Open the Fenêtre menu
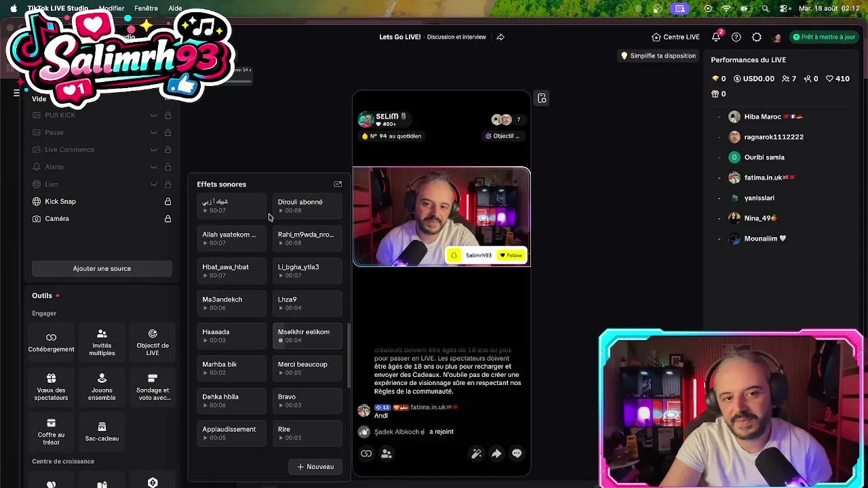 tap(146, 8)
